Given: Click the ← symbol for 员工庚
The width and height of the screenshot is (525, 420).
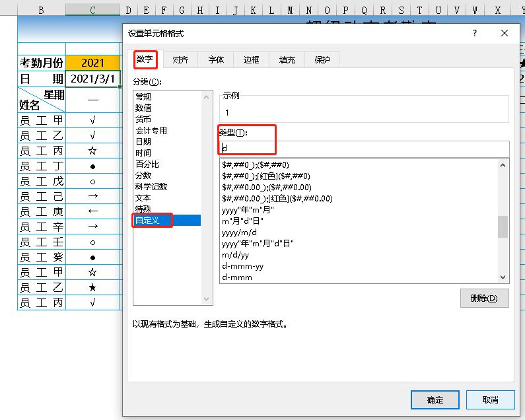Looking at the screenshot, I should pyautogui.click(x=92, y=211).
